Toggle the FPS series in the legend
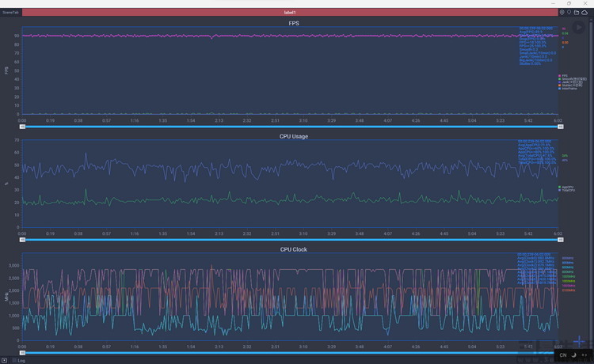Viewport: 594px width, 364px height. tap(565, 76)
